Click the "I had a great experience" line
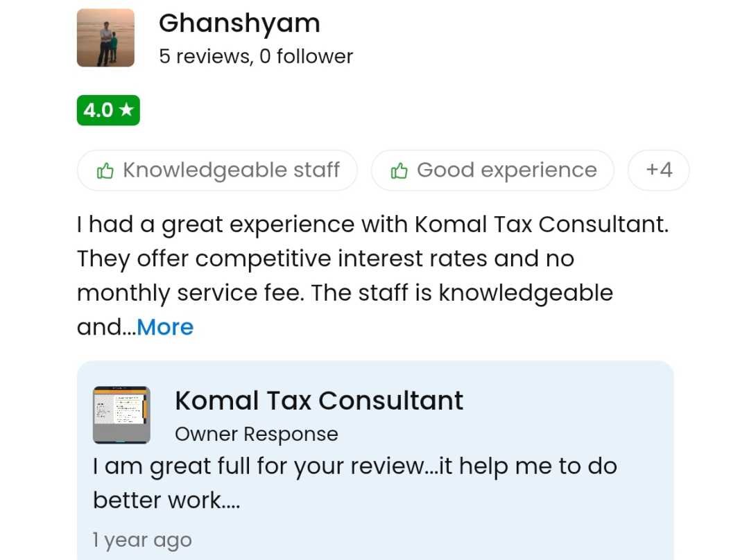Screen dimensions: 749x560 tap(372, 225)
